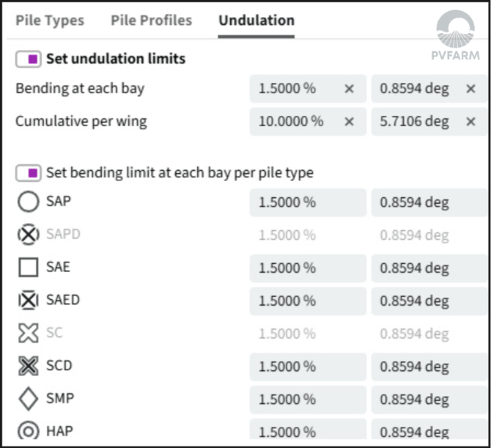Click the SAP circle pile icon

pos(28,202)
